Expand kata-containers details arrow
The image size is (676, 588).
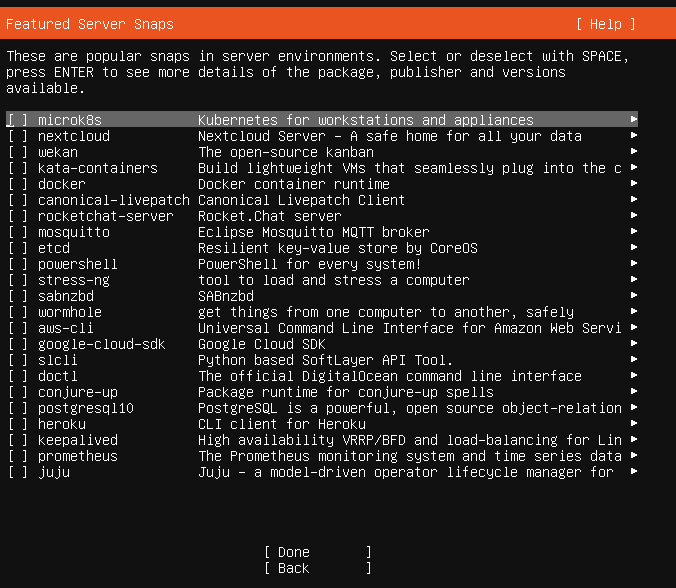click(633, 167)
